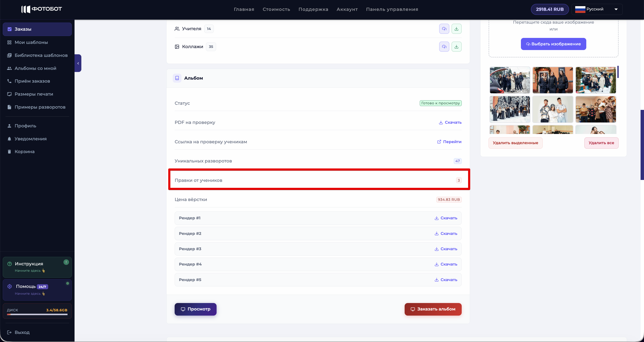The height and width of the screenshot is (342, 644).
Task: Click the 3 student edits count
Action: tap(459, 180)
